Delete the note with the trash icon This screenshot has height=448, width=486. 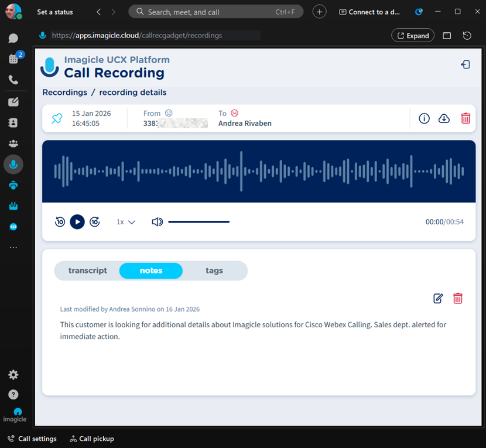pyautogui.click(x=458, y=299)
